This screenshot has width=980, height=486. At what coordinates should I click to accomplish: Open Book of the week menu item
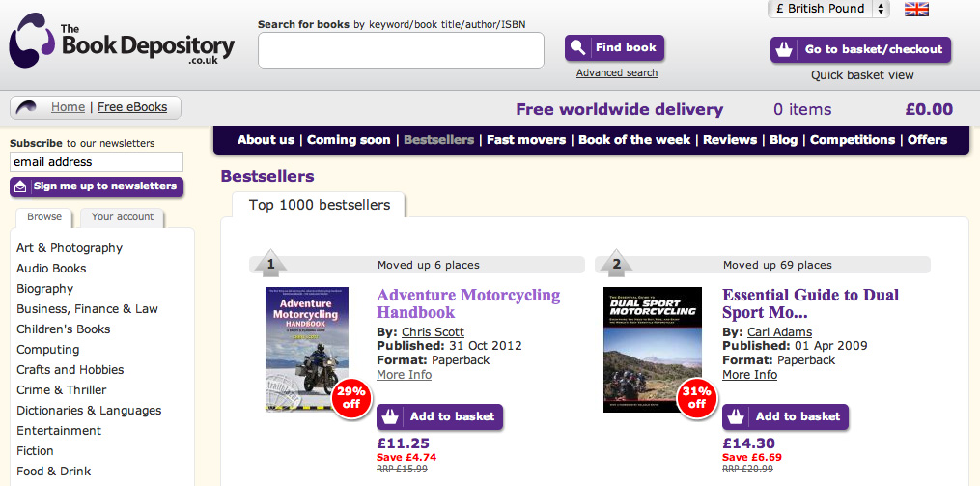[x=634, y=140]
